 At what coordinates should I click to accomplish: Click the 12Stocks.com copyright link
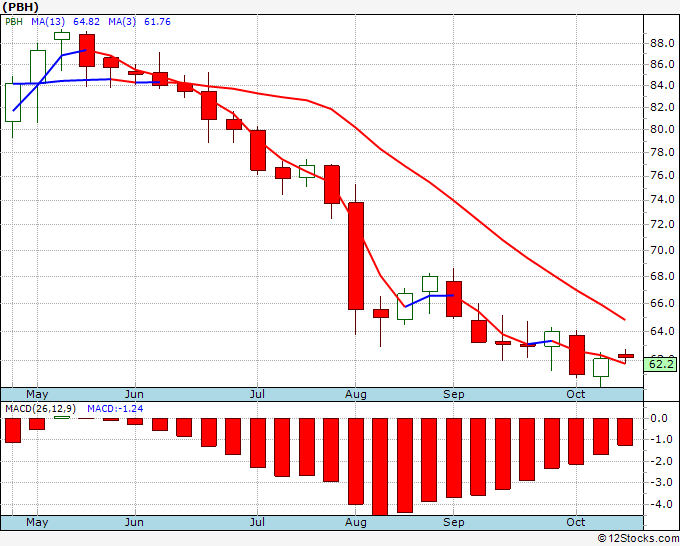[x=638, y=538]
